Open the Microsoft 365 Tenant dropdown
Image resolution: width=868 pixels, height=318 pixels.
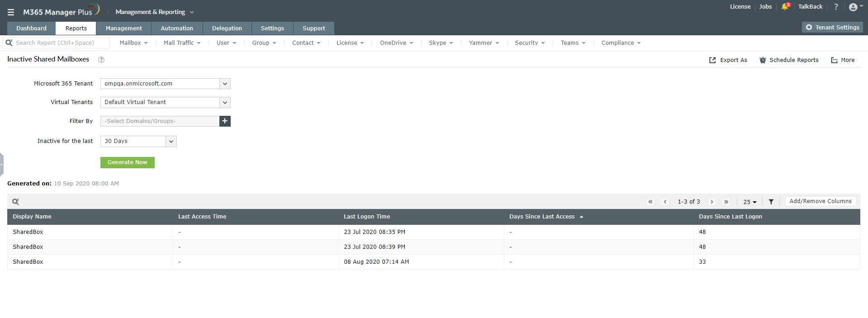tap(166, 84)
